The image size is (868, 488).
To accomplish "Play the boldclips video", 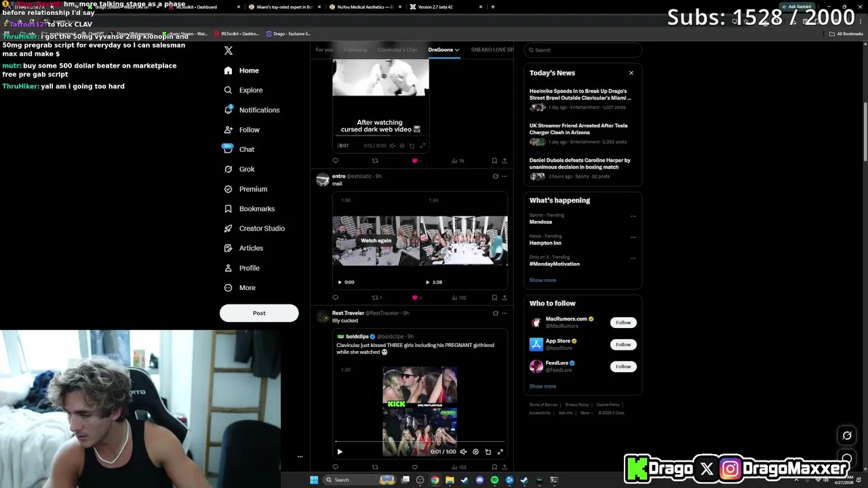I will (x=340, y=452).
